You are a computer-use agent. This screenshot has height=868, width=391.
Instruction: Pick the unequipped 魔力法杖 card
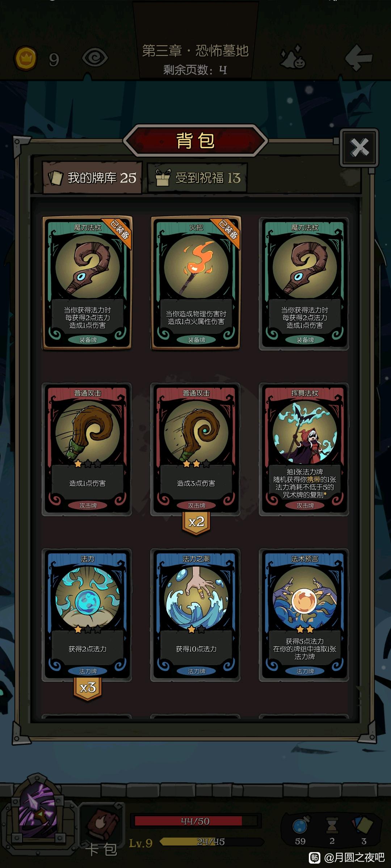coord(304,284)
